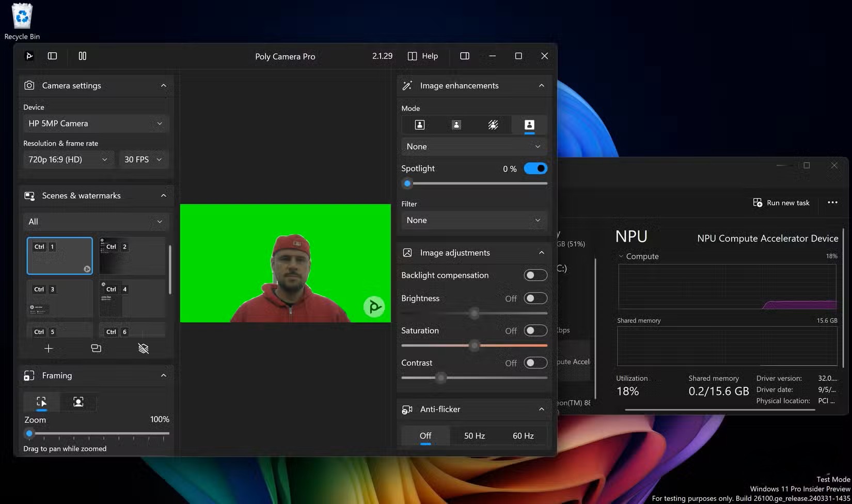Open the Filter None dropdown
The height and width of the screenshot is (504, 852).
[474, 220]
